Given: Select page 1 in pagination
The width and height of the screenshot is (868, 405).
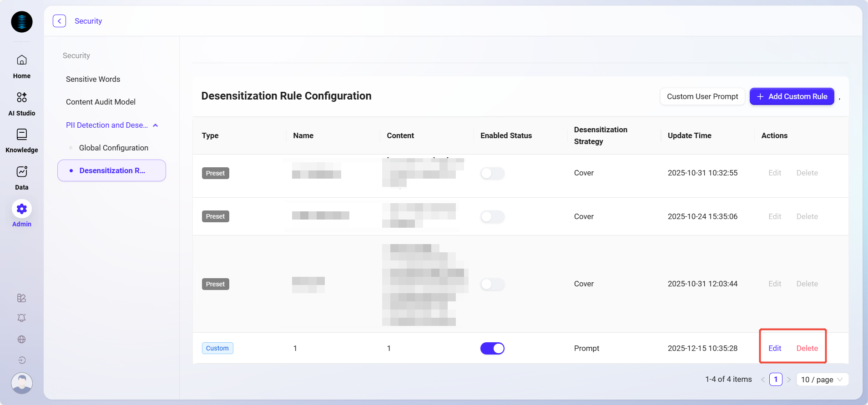Looking at the screenshot, I should pos(775,380).
